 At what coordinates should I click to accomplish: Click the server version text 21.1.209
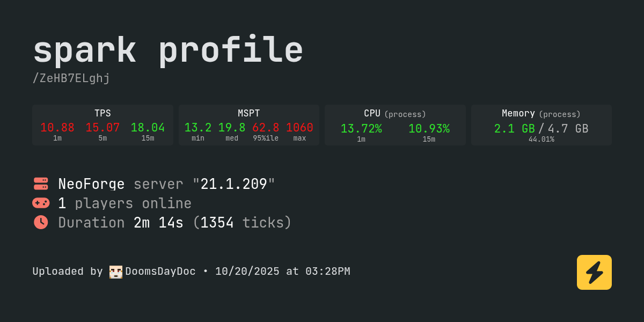click(234, 184)
